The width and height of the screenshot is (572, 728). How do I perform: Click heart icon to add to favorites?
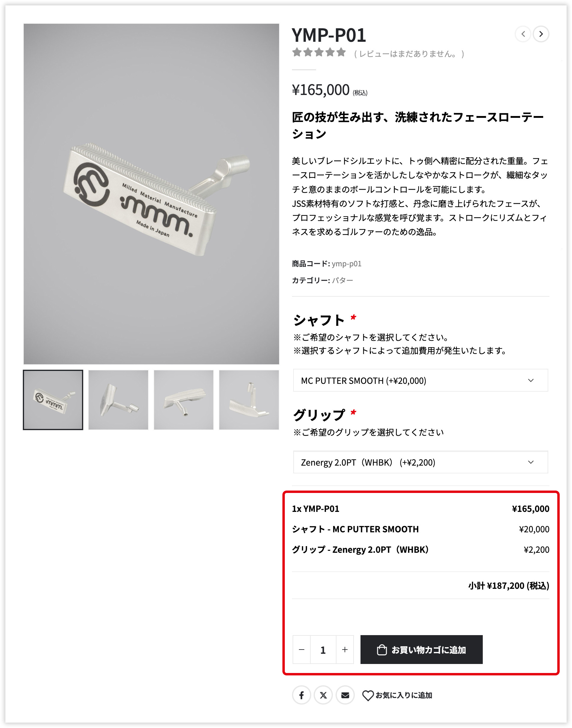(368, 696)
